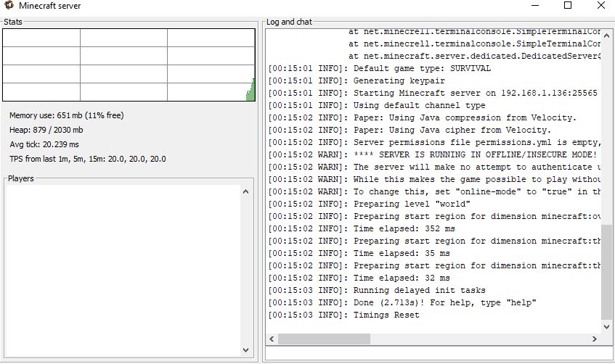
Task: Close the Minecraft server window
Action: 601,6
